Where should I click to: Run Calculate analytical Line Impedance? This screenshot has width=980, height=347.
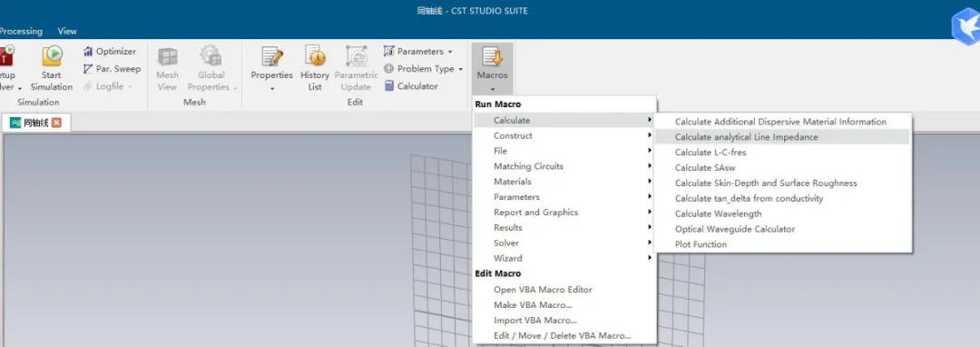[783, 137]
